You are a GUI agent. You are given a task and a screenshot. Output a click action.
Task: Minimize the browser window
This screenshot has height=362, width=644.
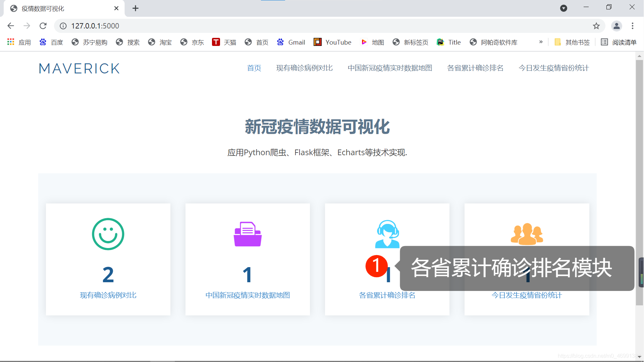point(586,7)
